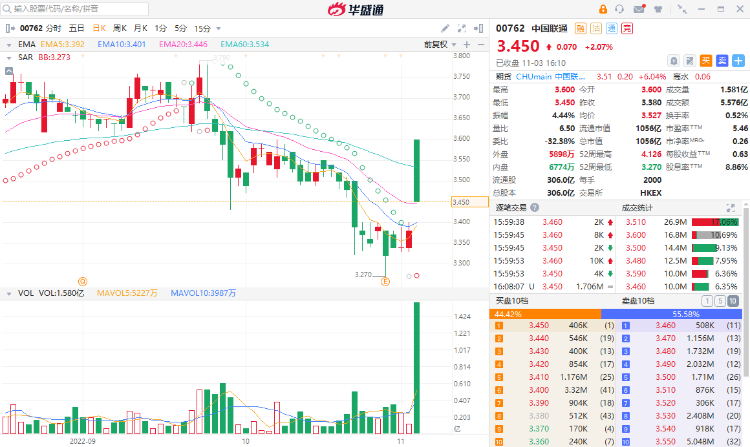
Task: Collapse the left panel icon beside 00762
Action: coord(10,28)
